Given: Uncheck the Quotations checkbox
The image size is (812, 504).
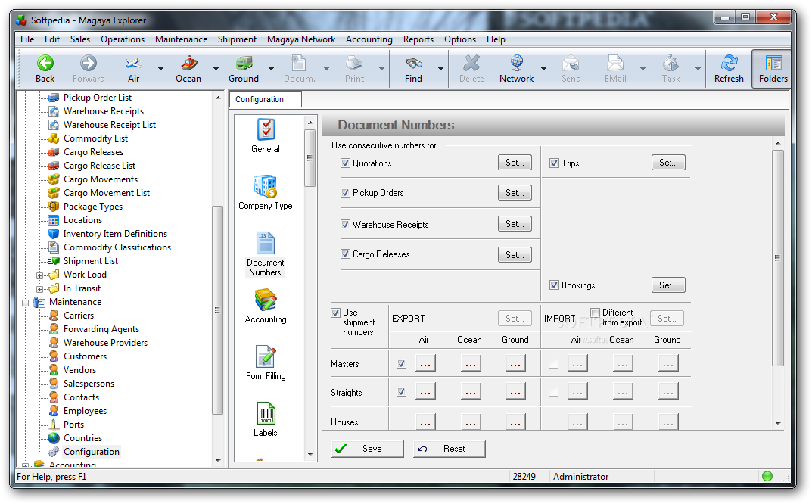Looking at the screenshot, I should click(345, 163).
